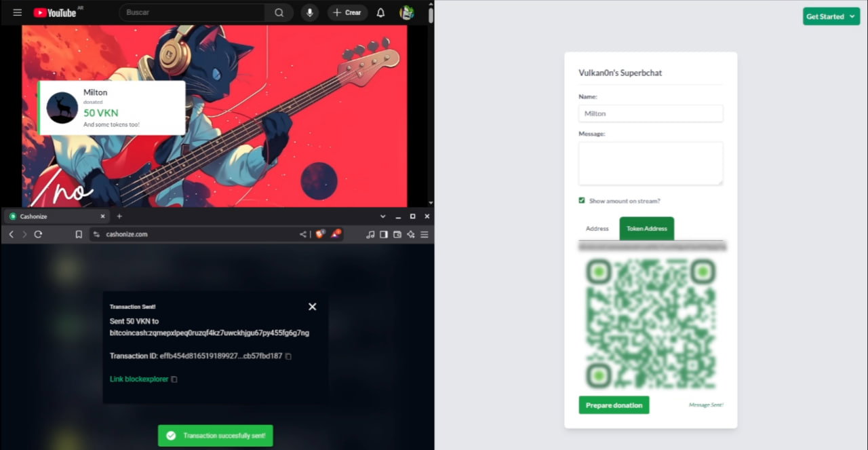Open the Link blockexplorer link
Image resolution: width=868 pixels, height=450 pixels.
coord(139,379)
